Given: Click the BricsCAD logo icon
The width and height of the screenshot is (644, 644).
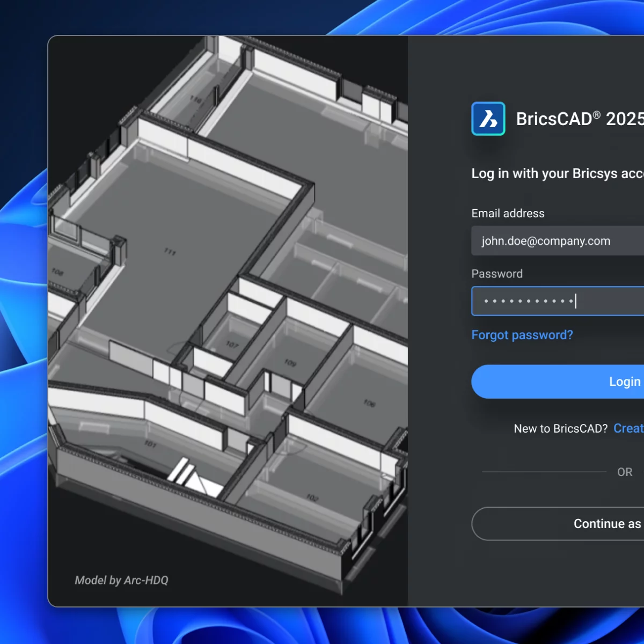Looking at the screenshot, I should tap(488, 119).
